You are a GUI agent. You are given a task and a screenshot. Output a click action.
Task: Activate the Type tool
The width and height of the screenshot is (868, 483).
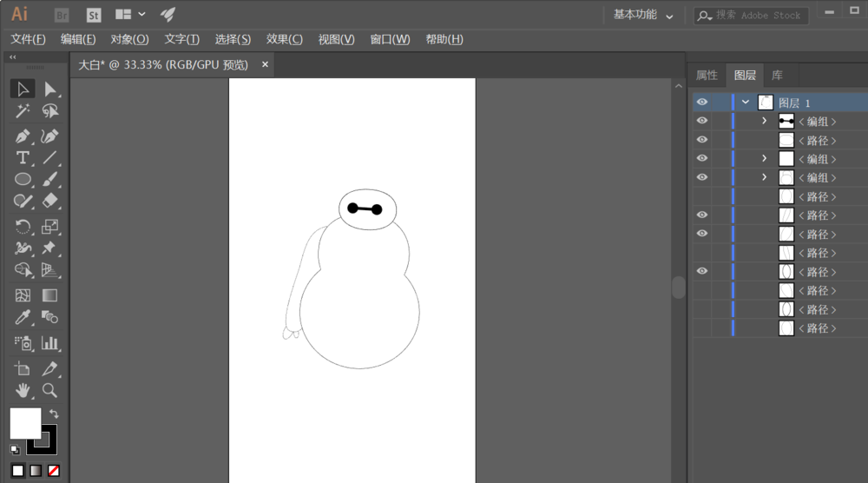23,158
